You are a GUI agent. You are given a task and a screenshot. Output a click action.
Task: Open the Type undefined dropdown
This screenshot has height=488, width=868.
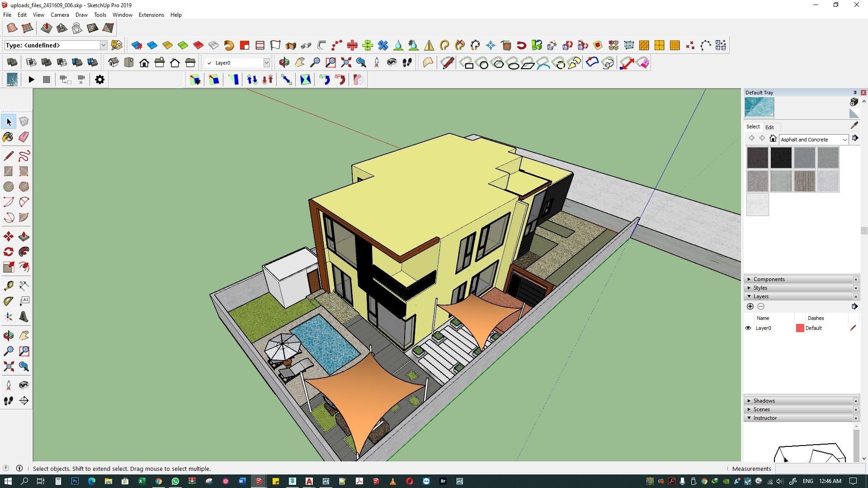[x=103, y=45]
